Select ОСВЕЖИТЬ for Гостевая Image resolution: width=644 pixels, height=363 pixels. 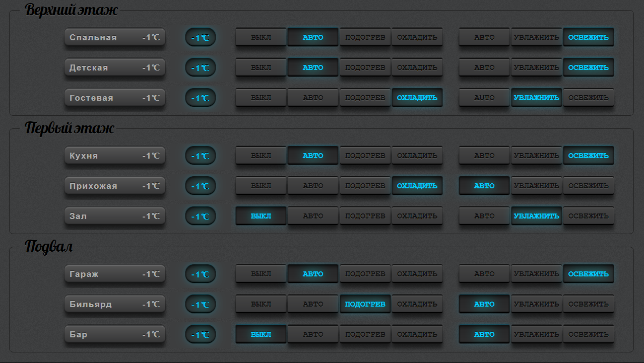[589, 98]
